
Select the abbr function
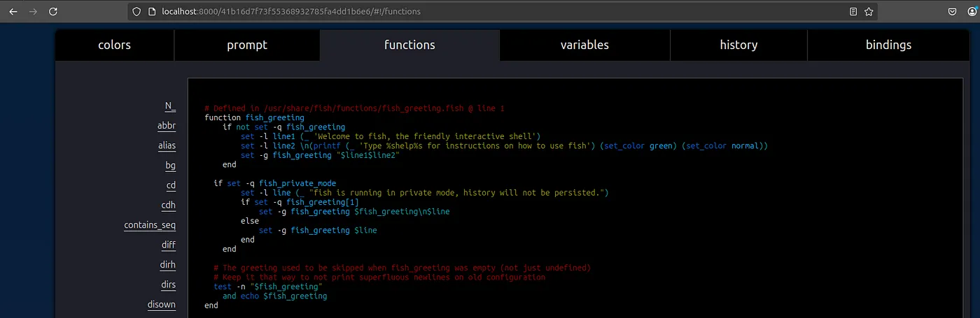[x=167, y=126]
